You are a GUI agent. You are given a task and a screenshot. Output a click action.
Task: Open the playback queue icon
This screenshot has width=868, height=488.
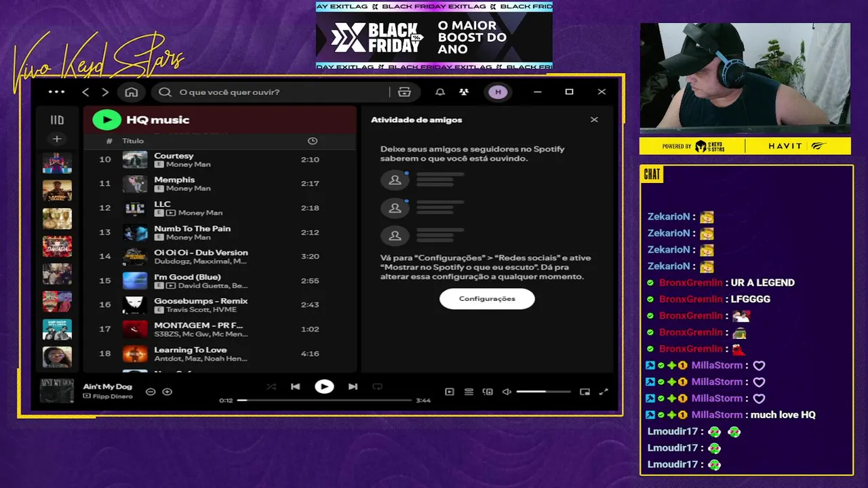click(x=469, y=392)
